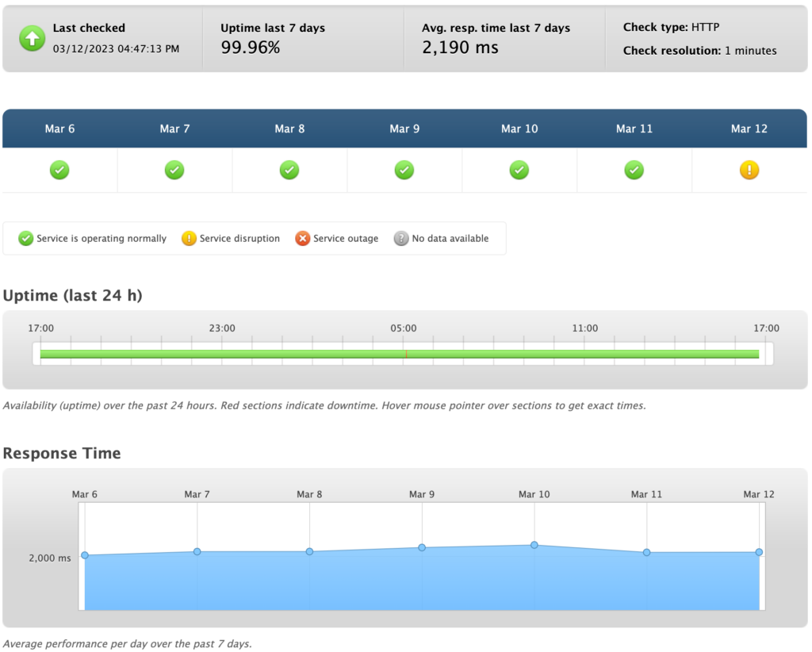Click the Uptime (last 24 h) heading

(x=72, y=295)
